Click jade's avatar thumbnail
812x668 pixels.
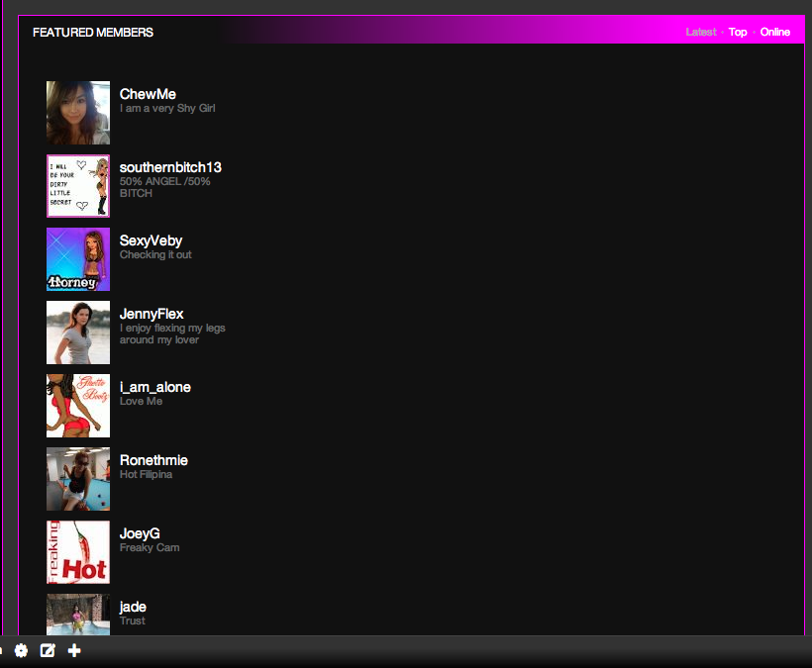tap(78, 615)
